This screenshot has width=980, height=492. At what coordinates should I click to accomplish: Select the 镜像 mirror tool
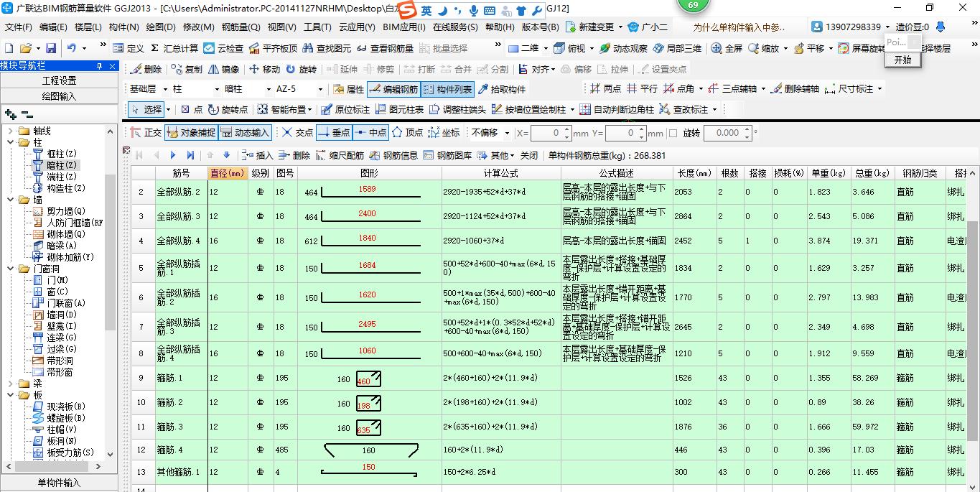click(x=223, y=69)
